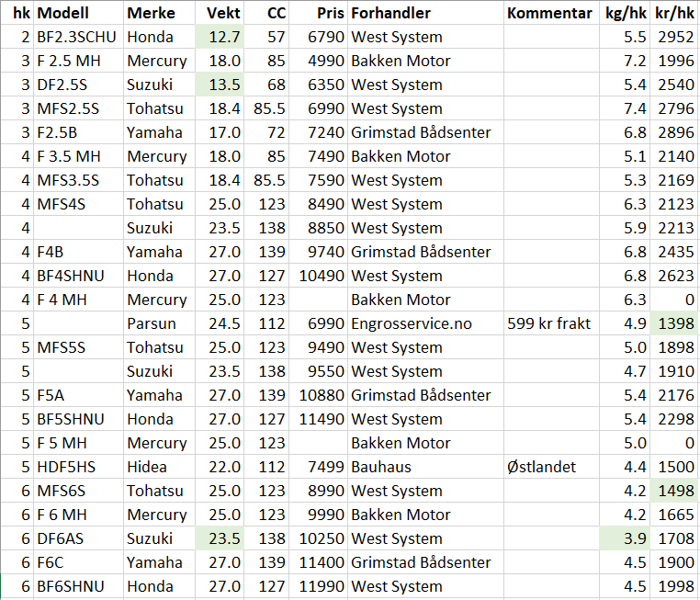Select the Modell header cell
Image resolution: width=700 pixels, height=600 pixels.
(79, 13)
